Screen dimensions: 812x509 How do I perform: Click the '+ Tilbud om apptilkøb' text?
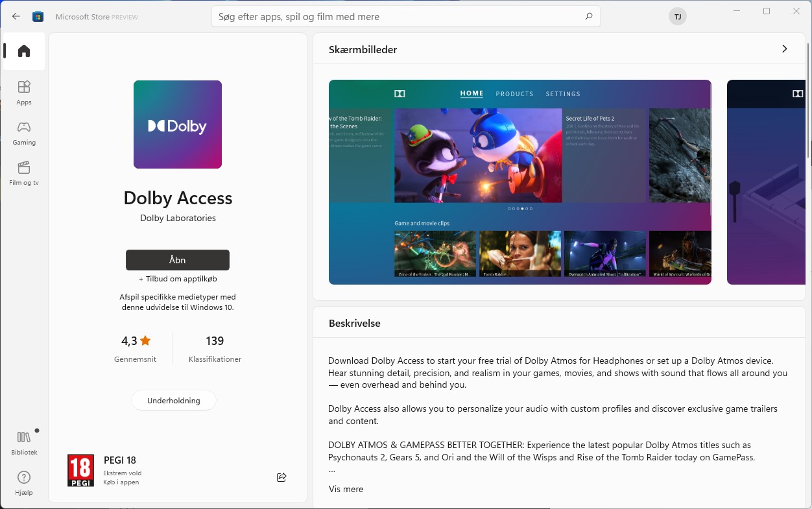coord(178,279)
